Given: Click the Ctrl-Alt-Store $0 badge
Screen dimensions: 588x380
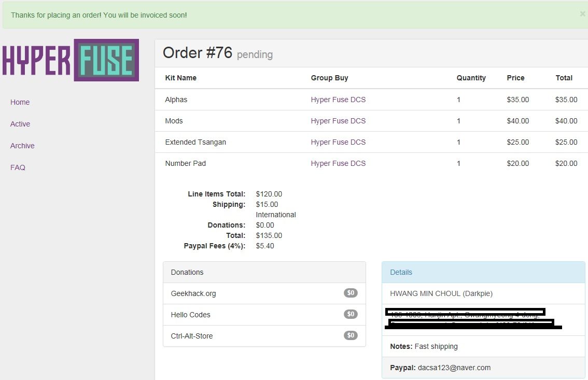Looking at the screenshot, I should 351,335.
